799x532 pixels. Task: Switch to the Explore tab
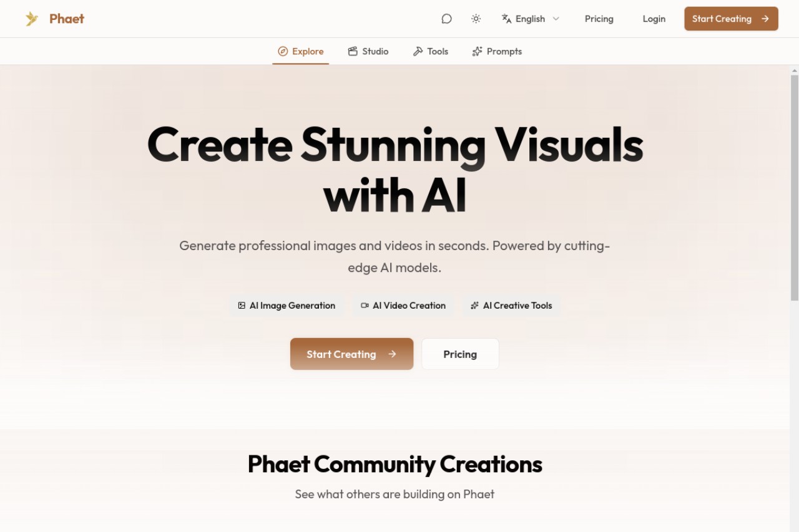click(301, 51)
